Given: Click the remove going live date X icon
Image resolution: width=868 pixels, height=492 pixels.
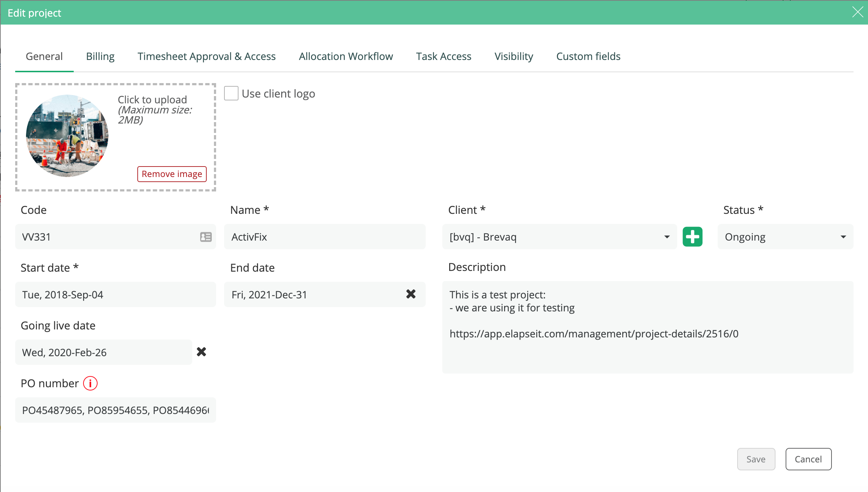Looking at the screenshot, I should (x=201, y=351).
